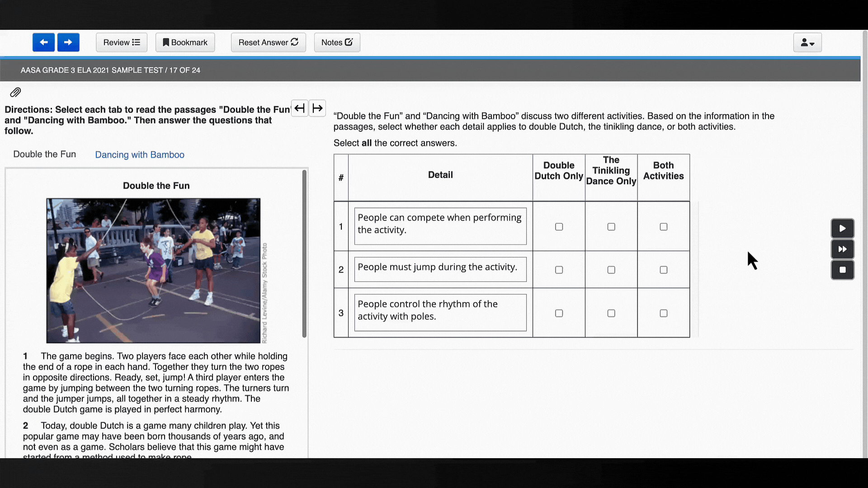Click the 'Double the Fun' passage heading
The image size is (868, 488).
coord(156,186)
